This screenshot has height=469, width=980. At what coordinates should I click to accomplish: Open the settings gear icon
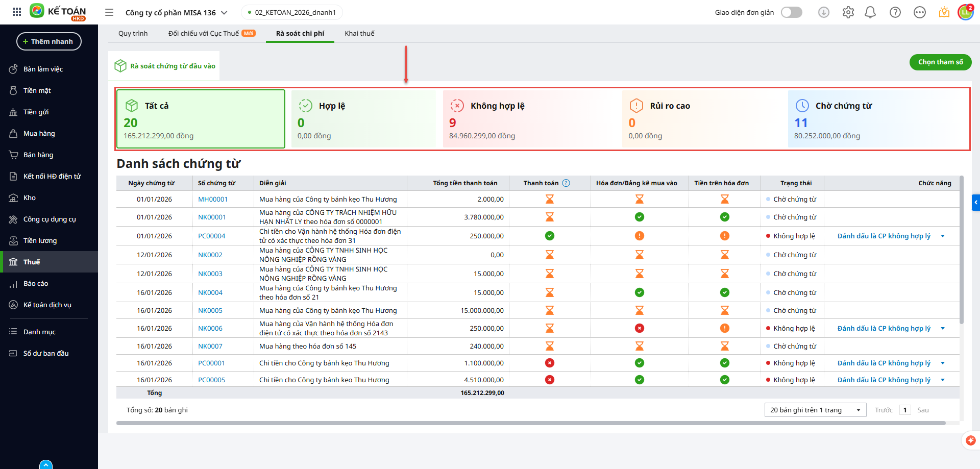coord(848,12)
